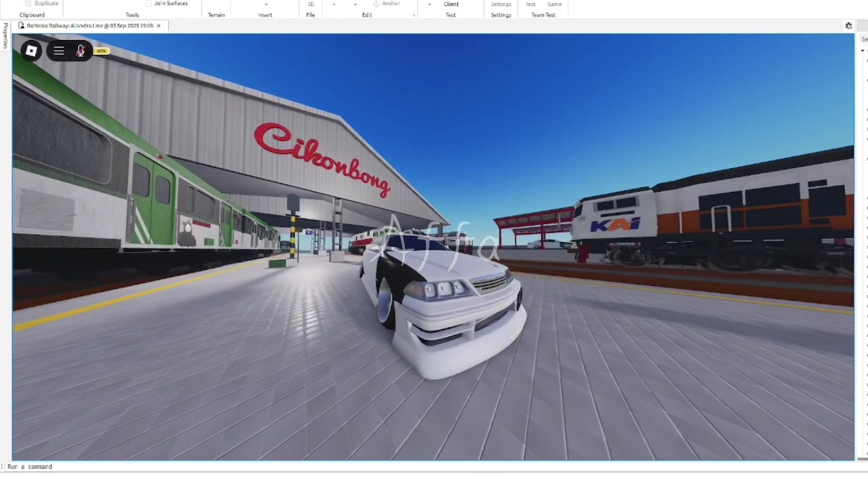Toggle the Join Surfaces checkbox
The height and width of the screenshot is (488, 868).
click(x=149, y=4)
